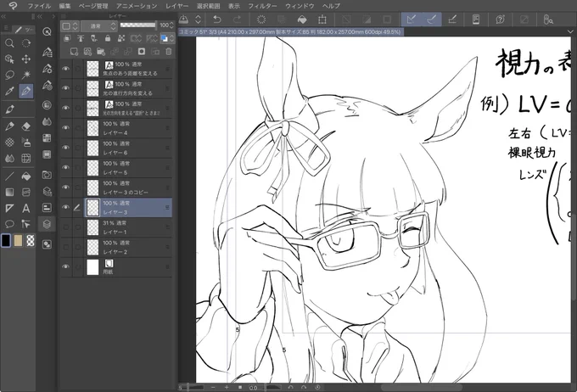Choose the transparent color swatch
Viewport: 577px width, 392px height.
click(x=31, y=240)
